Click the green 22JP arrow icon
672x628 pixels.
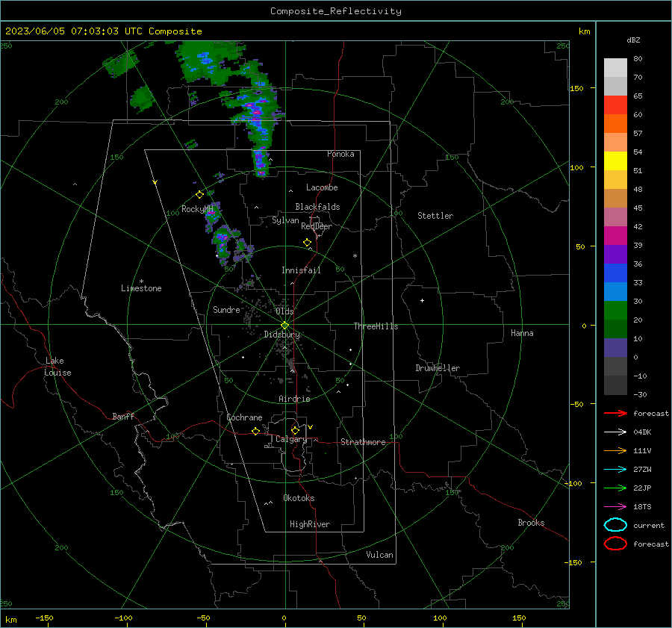click(615, 488)
